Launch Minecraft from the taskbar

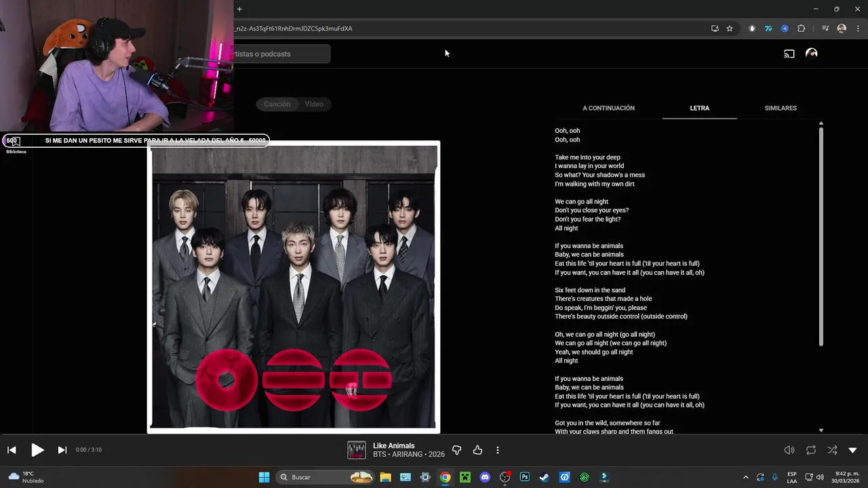[x=465, y=477]
